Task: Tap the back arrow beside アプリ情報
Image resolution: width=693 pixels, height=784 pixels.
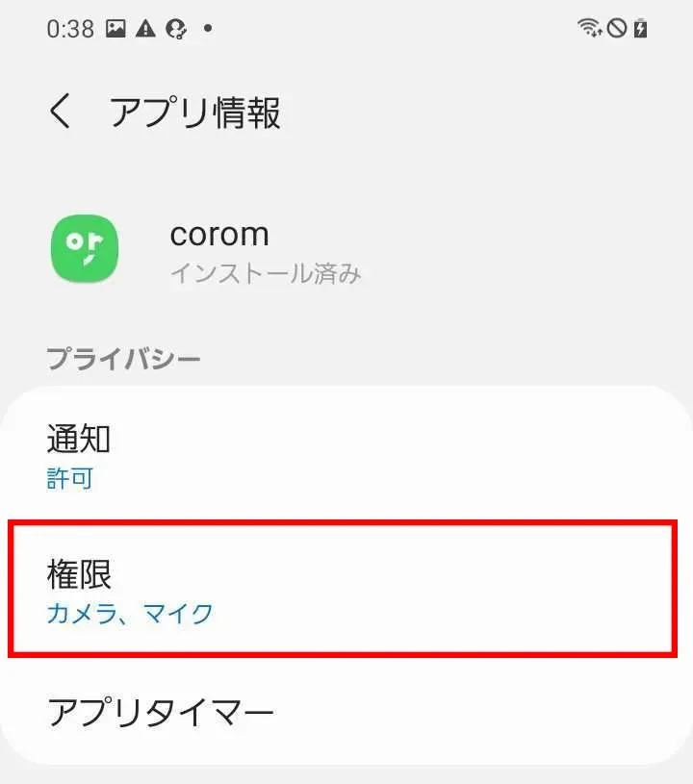Action: tap(60, 111)
